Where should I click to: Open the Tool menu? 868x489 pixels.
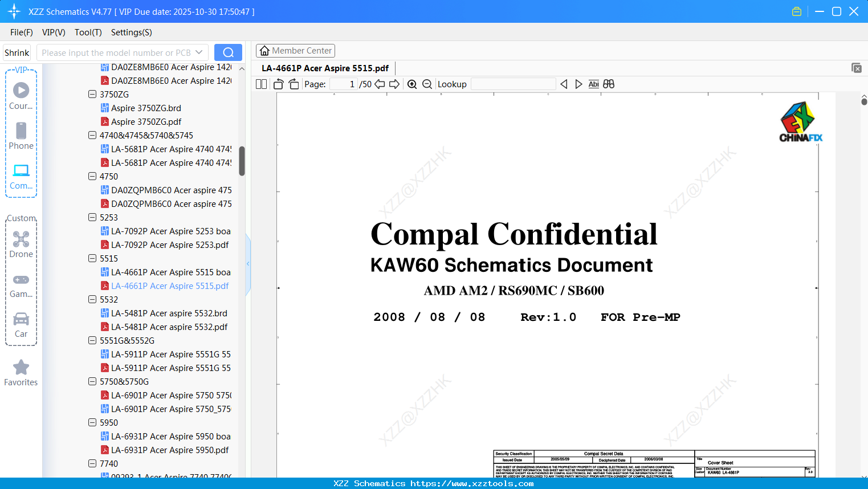point(88,32)
